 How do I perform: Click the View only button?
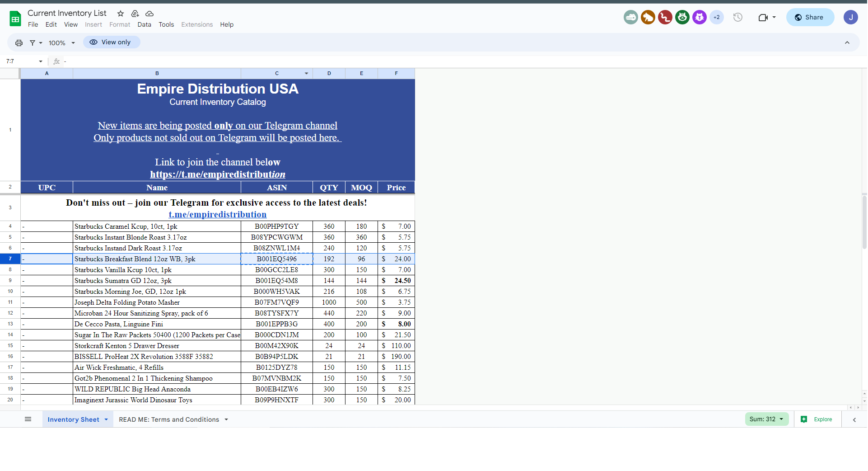coord(112,42)
